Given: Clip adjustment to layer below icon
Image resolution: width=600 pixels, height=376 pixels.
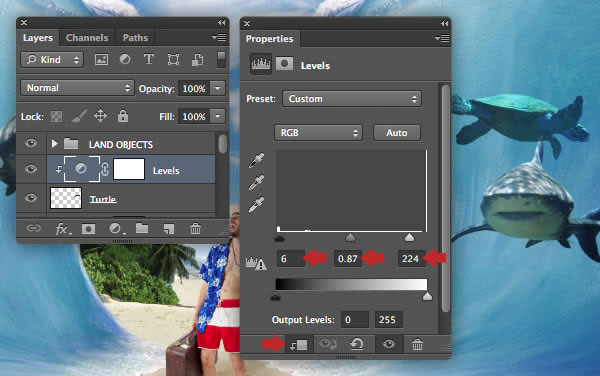Looking at the screenshot, I should [299, 345].
